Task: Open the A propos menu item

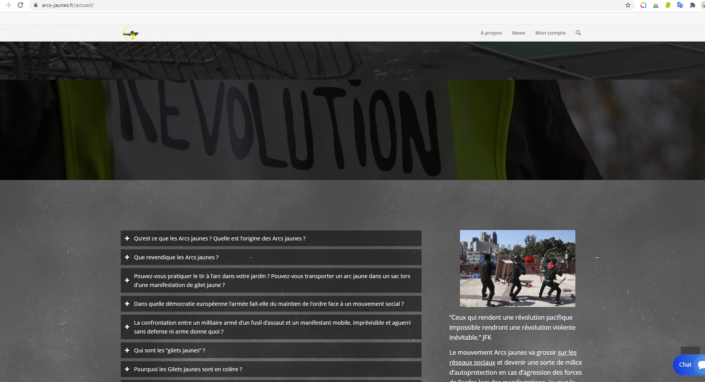Action: (x=491, y=33)
